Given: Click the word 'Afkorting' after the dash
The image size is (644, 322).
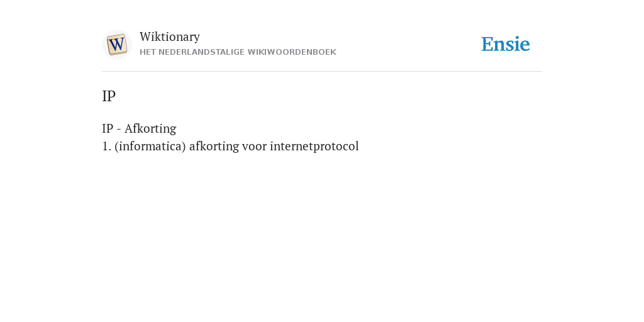Looking at the screenshot, I should coord(150,128).
